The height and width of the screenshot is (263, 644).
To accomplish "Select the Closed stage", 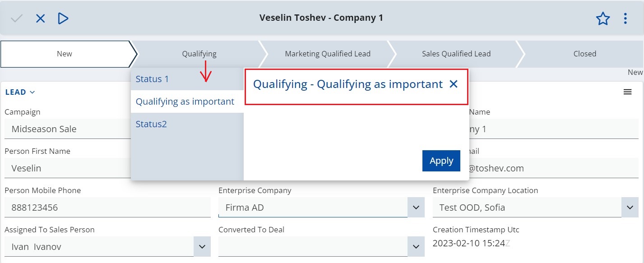I will tap(585, 54).
